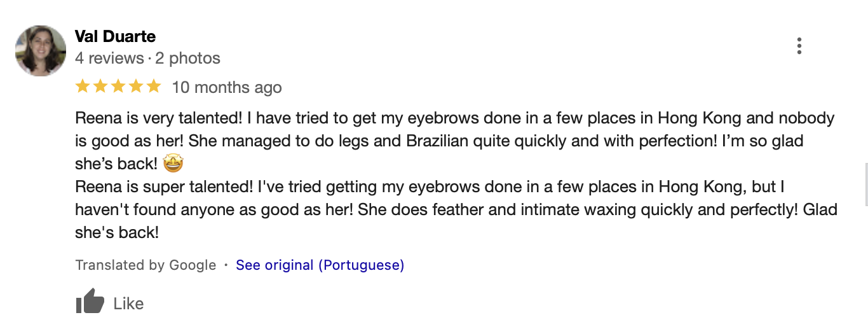The height and width of the screenshot is (336, 868).
Task: Click the first yellow rating star
Action: coord(83,87)
